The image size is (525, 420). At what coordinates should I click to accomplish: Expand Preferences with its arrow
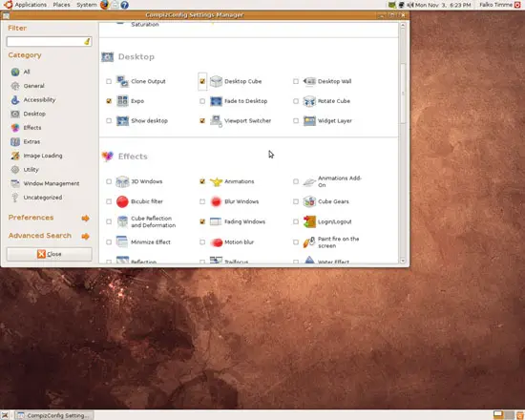coord(86,218)
